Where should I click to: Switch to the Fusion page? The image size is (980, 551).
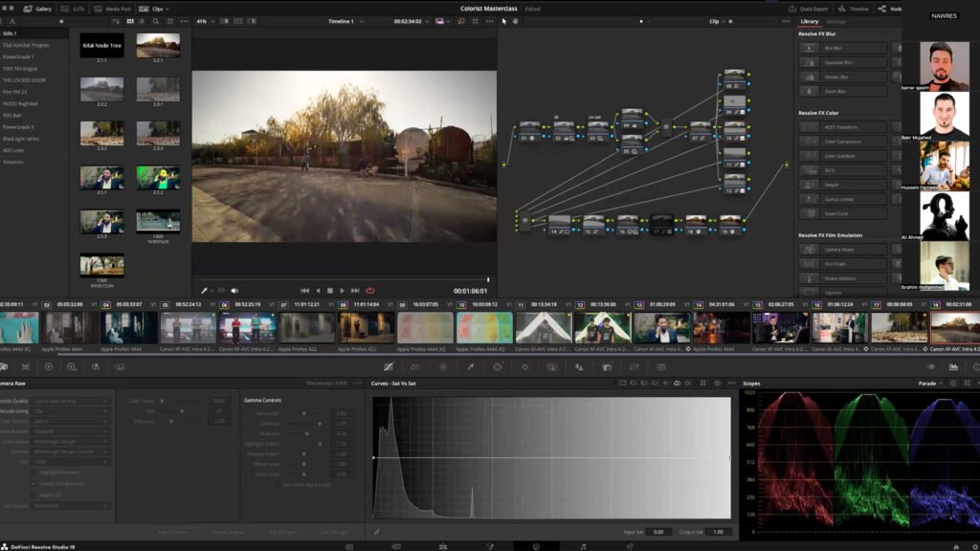click(x=489, y=546)
